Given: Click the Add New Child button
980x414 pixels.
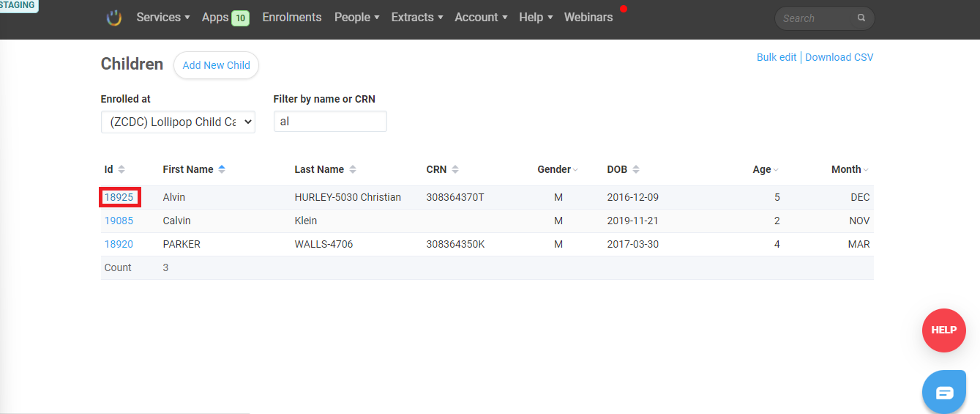Looking at the screenshot, I should click(216, 65).
